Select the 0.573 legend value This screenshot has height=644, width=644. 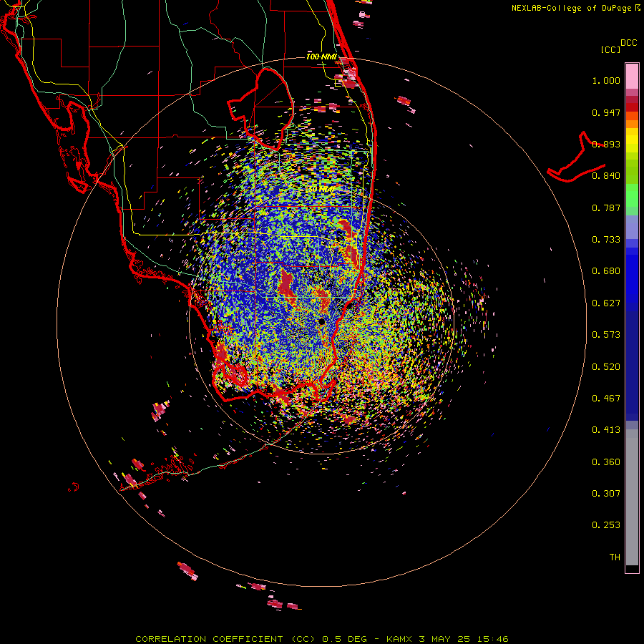606,335
